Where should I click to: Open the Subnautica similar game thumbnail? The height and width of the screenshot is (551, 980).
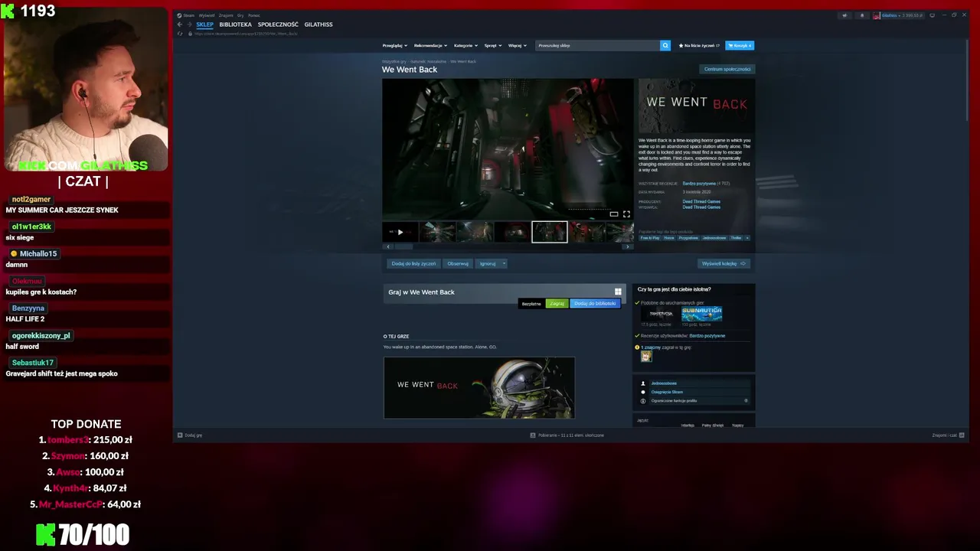tap(701, 314)
